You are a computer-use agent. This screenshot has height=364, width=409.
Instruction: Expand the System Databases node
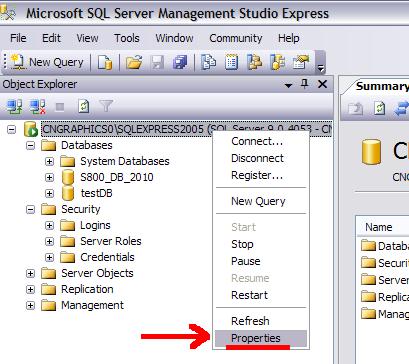[49, 161]
